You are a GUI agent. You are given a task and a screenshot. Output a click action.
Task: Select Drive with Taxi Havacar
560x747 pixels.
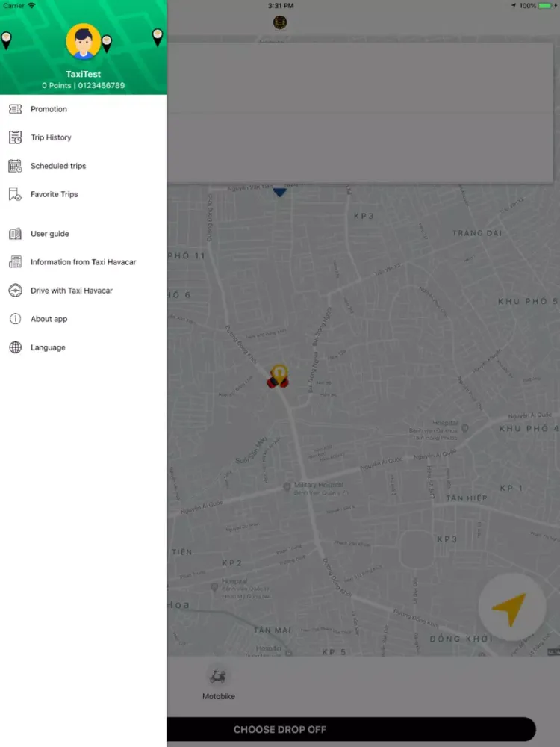(x=84, y=291)
